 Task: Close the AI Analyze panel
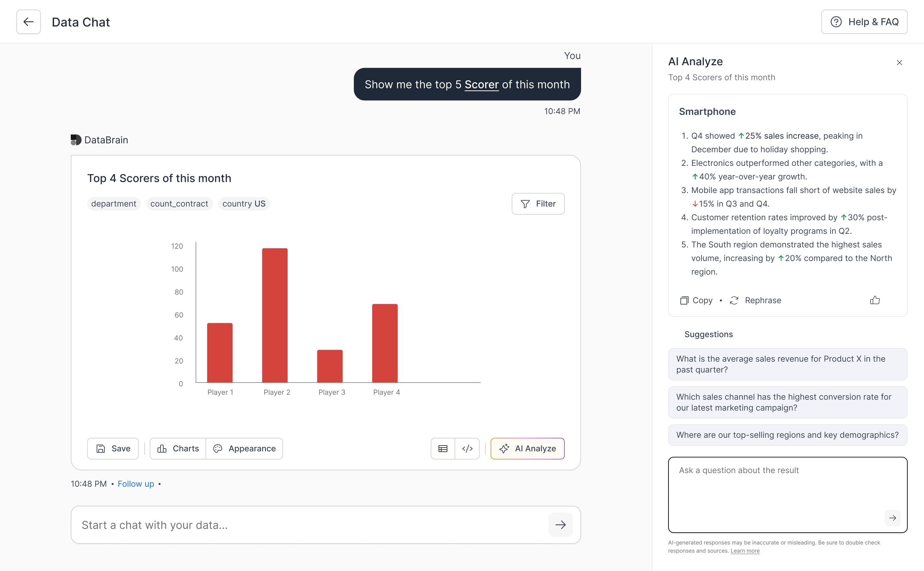pos(899,63)
